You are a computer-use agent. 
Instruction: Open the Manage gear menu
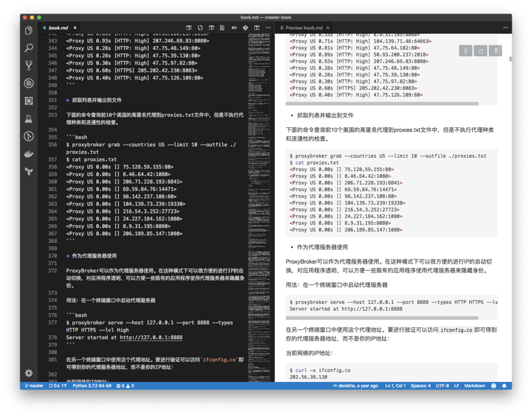pos(29,373)
